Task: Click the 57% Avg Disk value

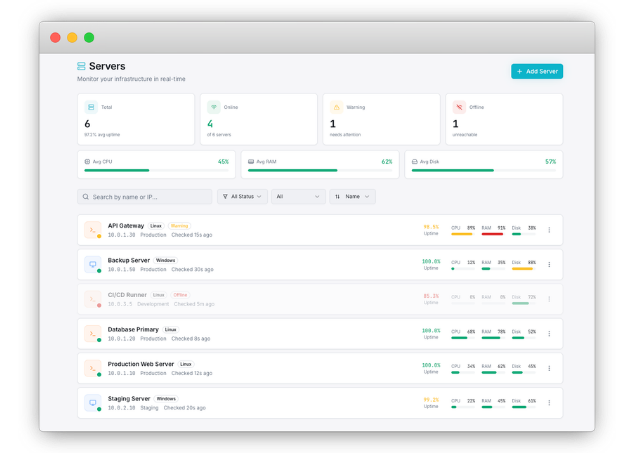Action: (x=551, y=161)
